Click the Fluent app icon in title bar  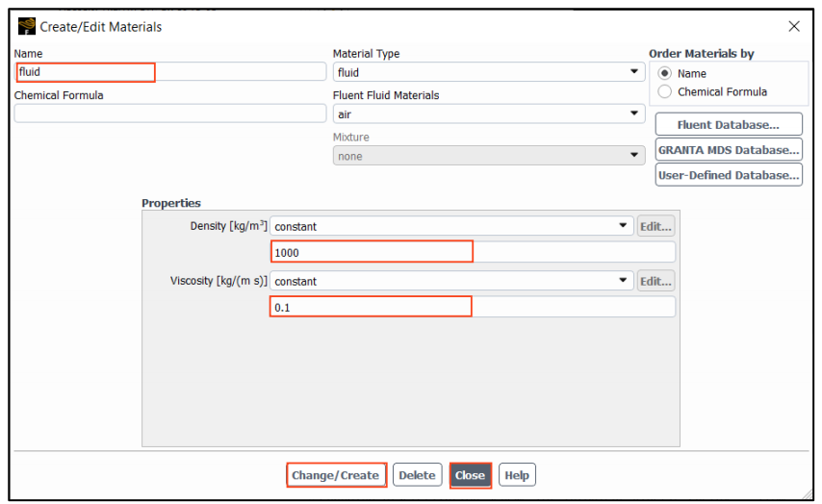coord(27,26)
